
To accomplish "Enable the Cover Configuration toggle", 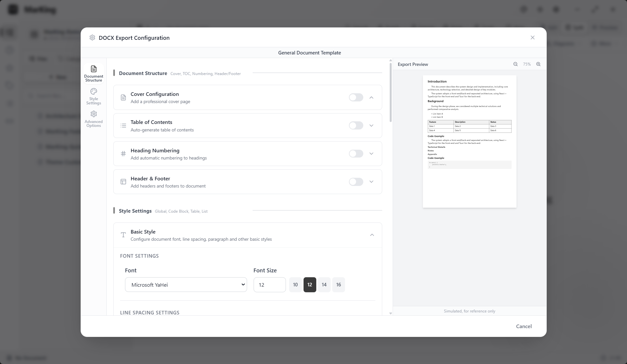I will 356,97.
